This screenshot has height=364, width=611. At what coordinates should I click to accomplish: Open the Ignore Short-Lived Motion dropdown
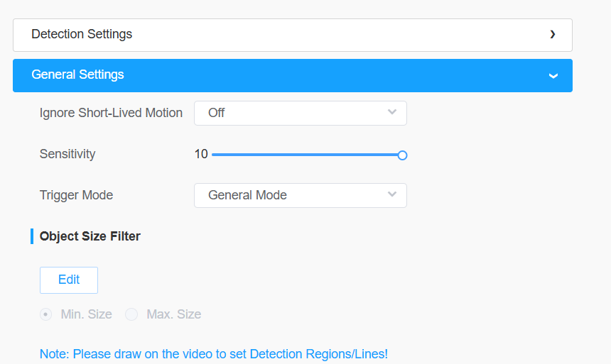[301, 114]
